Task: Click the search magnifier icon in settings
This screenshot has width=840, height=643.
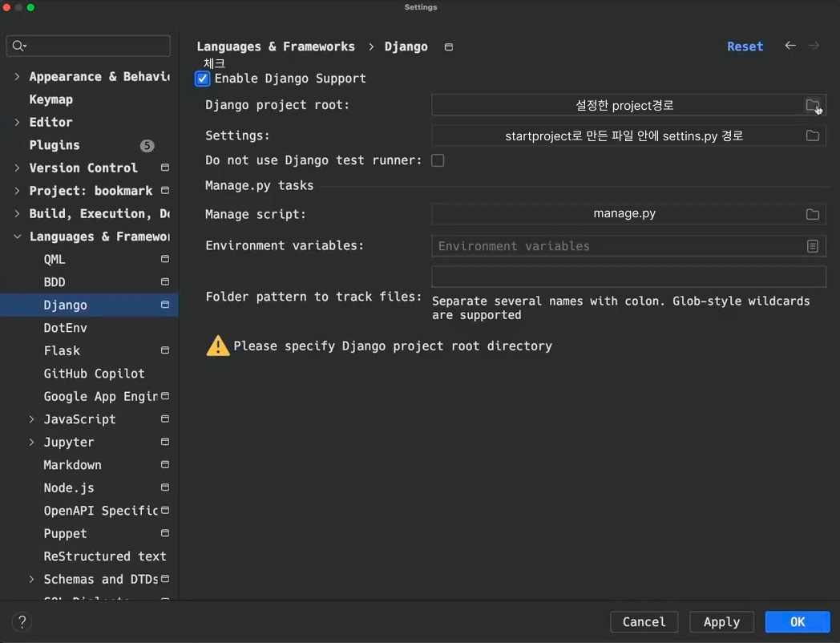Action: click(x=18, y=46)
